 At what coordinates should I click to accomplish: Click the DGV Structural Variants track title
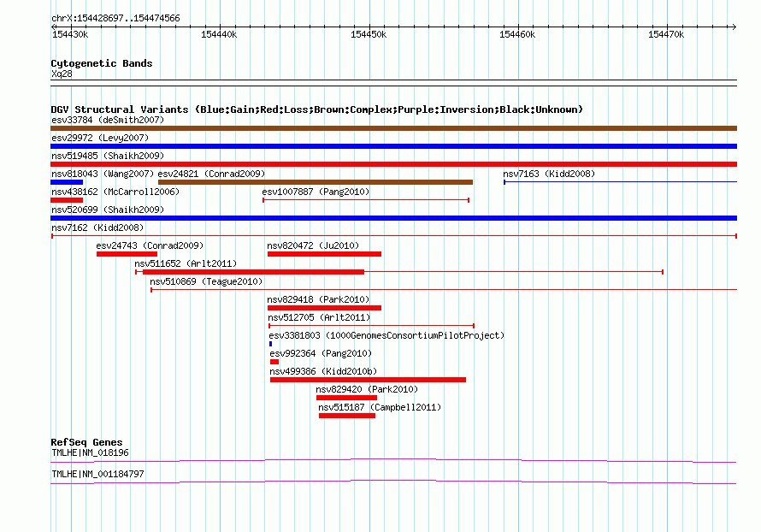click(316, 109)
